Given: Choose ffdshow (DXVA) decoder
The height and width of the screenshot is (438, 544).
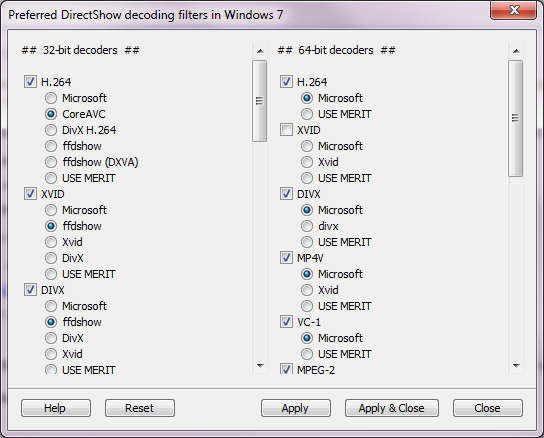Looking at the screenshot, I should click(x=51, y=162).
